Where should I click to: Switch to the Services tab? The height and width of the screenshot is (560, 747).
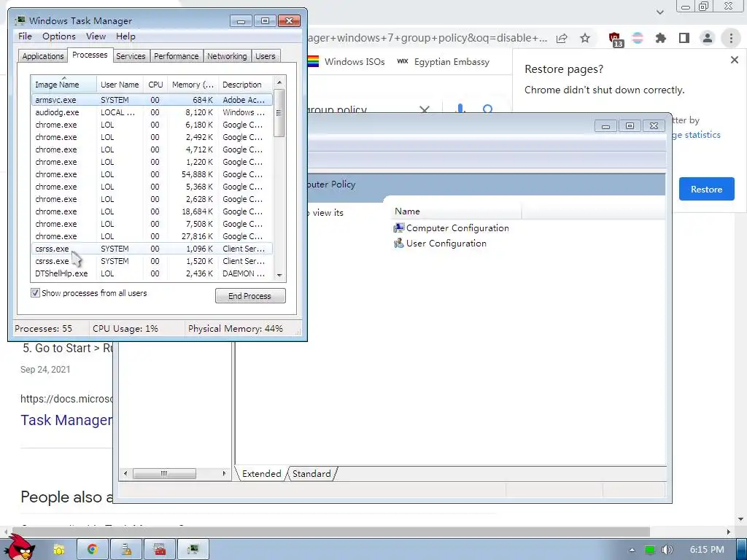[131, 56]
